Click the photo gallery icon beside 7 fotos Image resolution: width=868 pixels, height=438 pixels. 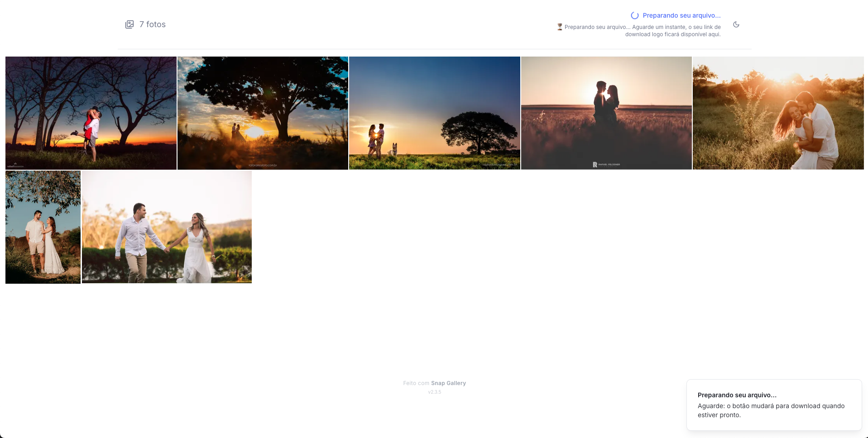[x=129, y=24]
